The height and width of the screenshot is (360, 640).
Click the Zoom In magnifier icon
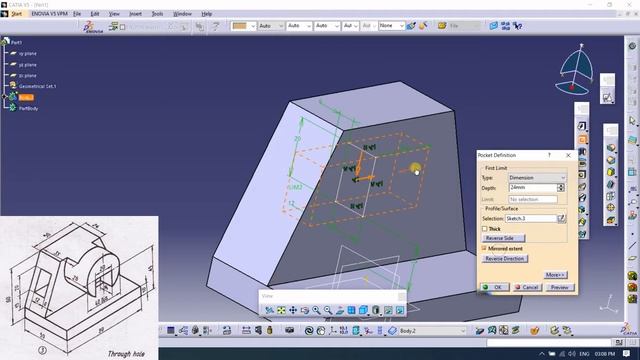click(x=316, y=311)
